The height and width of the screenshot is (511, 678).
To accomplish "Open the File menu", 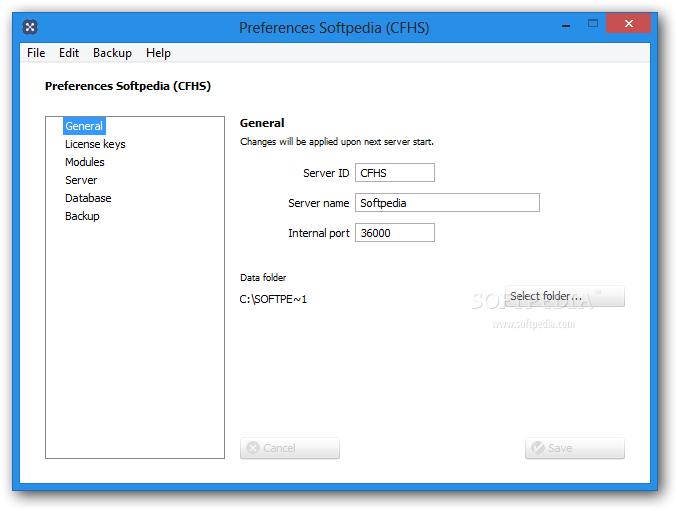I will coord(36,53).
